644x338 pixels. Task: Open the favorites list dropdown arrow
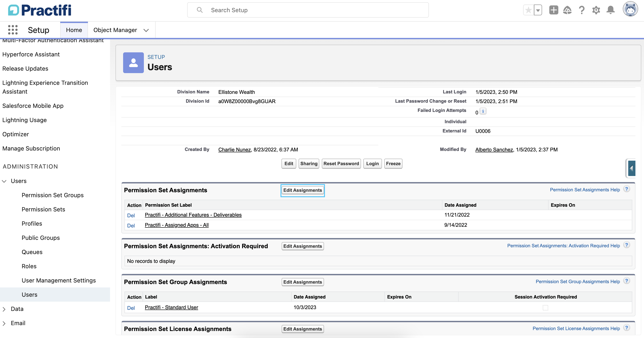click(x=538, y=10)
